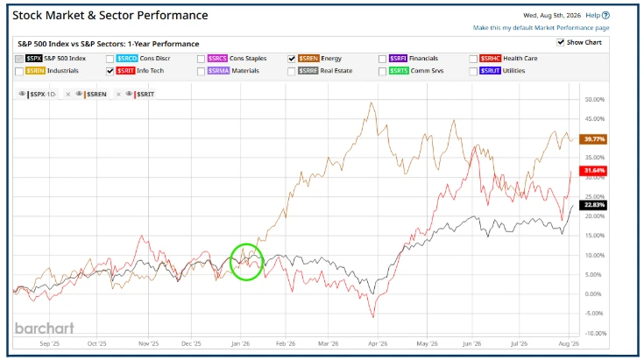The width and height of the screenshot is (644, 360).
Task: Open the Help link
Action: tap(592, 15)
